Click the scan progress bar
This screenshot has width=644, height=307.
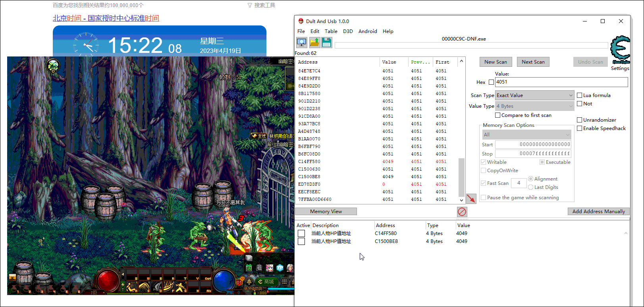471,45
